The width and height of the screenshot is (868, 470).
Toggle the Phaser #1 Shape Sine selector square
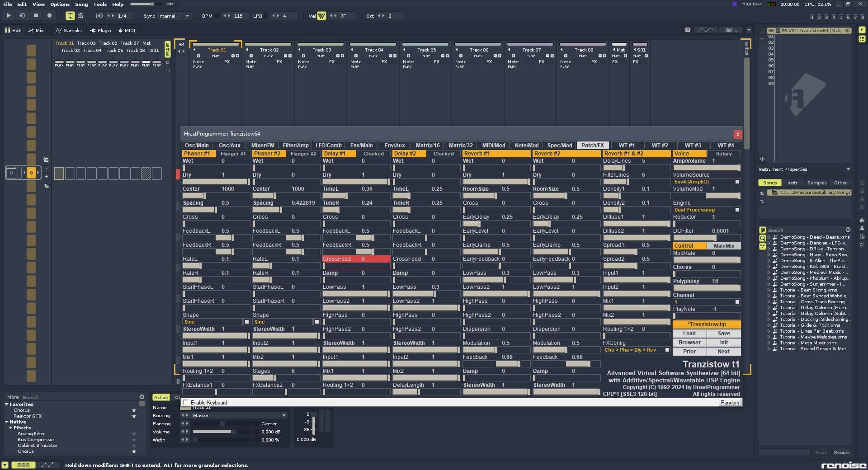246,322
